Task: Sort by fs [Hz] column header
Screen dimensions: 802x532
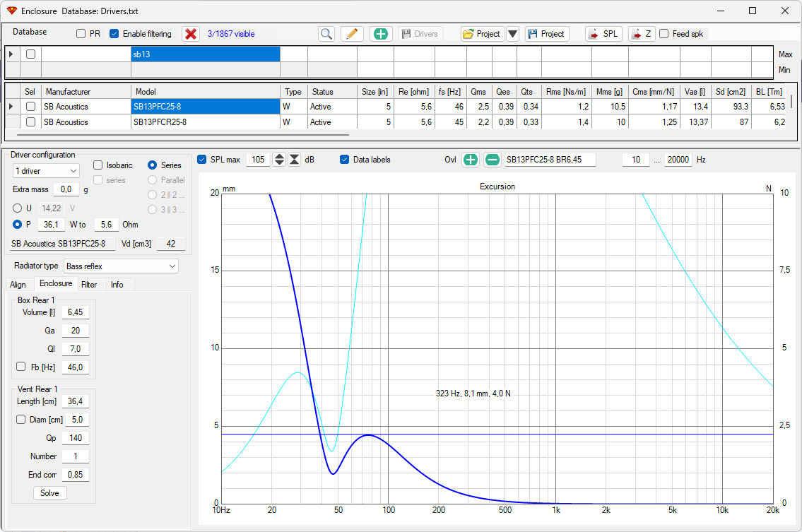Action: point(449,92)
